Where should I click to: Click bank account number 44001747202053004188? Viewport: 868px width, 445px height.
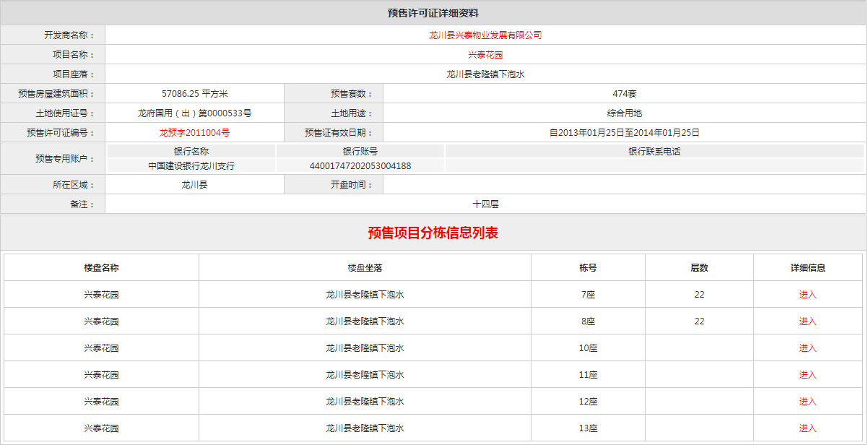[360, 165]
